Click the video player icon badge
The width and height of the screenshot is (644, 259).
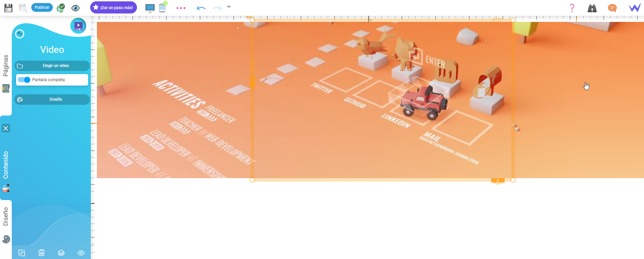78,26
